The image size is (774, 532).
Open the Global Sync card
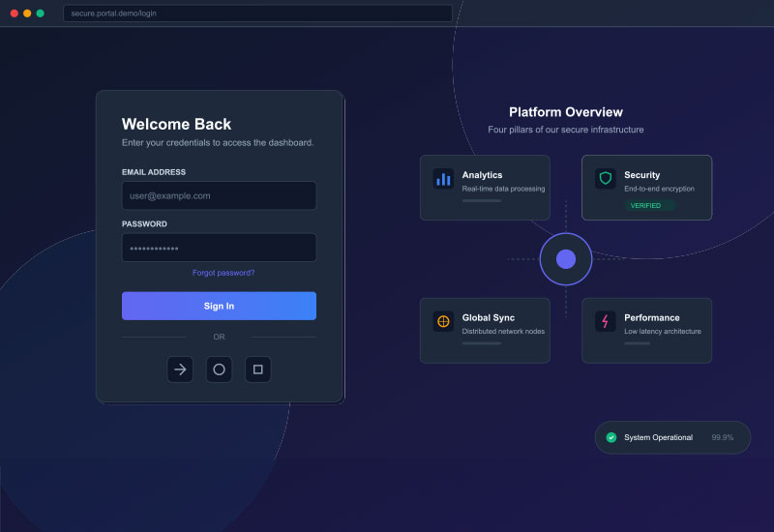(x=485, y=331)
